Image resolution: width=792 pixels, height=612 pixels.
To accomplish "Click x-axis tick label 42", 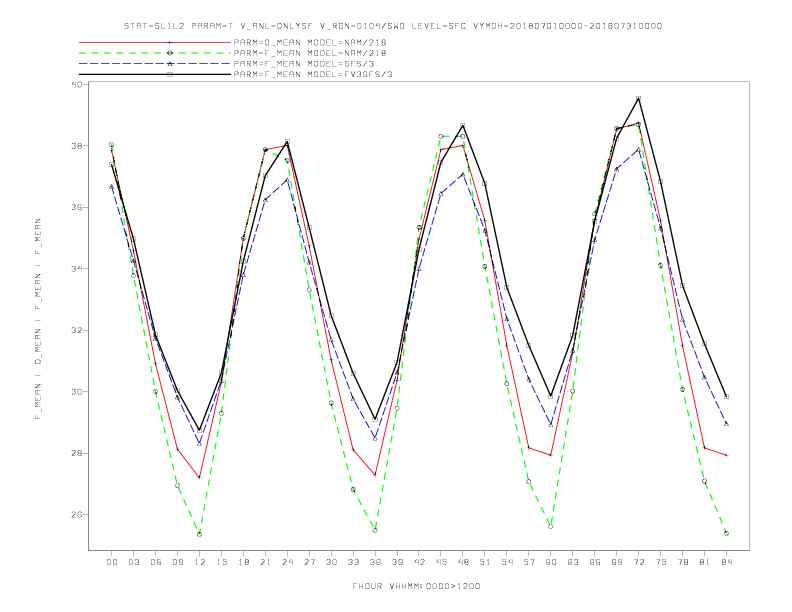I will click(419, 562).
